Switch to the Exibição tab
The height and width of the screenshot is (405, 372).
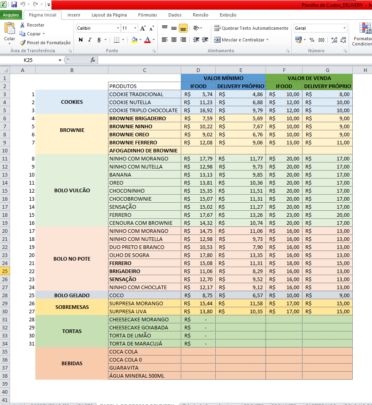point(228,15)
